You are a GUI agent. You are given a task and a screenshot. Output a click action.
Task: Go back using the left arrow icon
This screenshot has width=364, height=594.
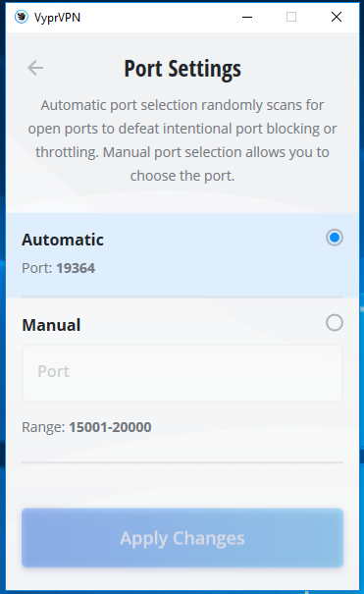tap(35, 68)
